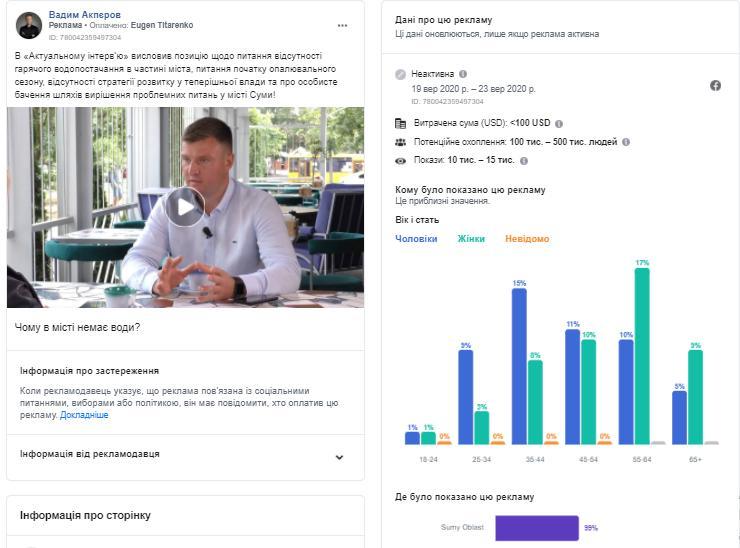Image resolution: width=740 pixels, height=548 pixels.
Task: Toggle Жінки series in the chart legend
Action: 471,239
